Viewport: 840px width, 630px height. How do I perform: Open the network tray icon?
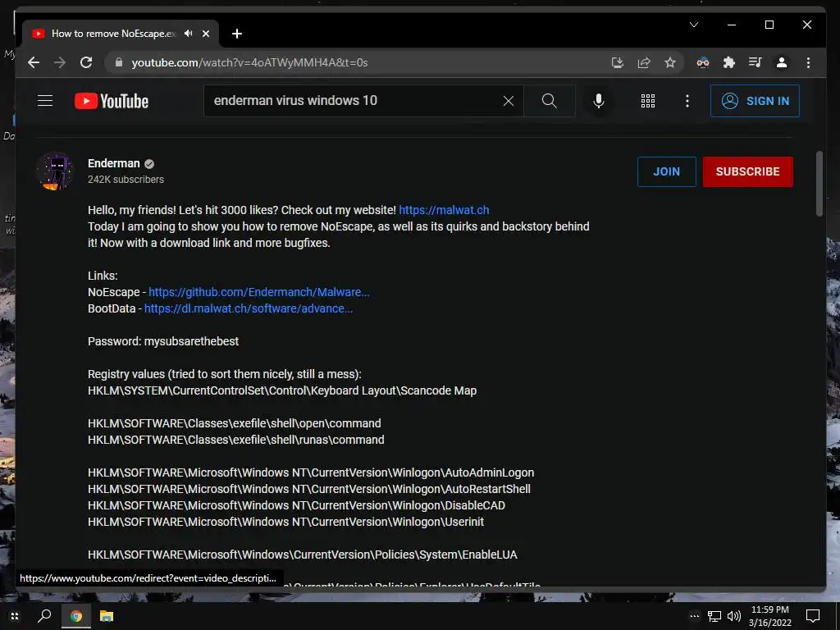click(x=714, y=616)
